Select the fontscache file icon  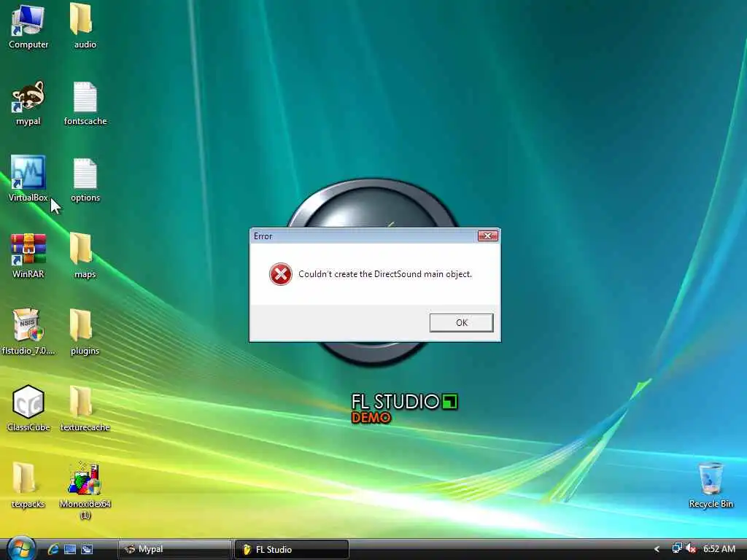pos(85,103)
